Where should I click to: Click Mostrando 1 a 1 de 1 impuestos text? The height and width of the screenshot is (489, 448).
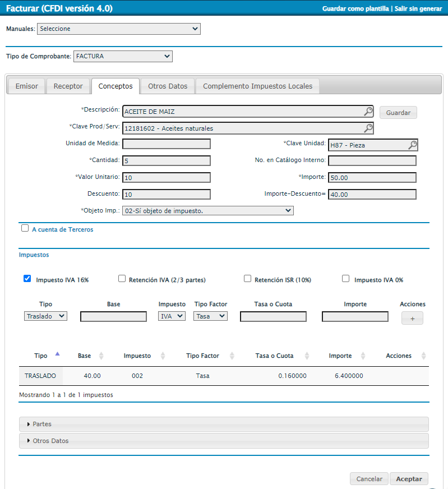coord(66,395)
